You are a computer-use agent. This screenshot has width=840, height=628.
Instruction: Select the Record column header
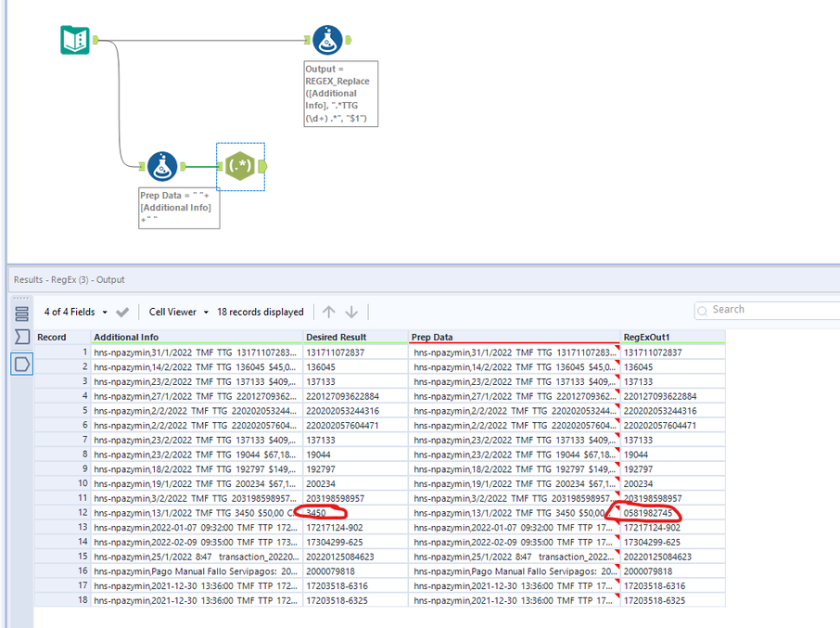62,337
